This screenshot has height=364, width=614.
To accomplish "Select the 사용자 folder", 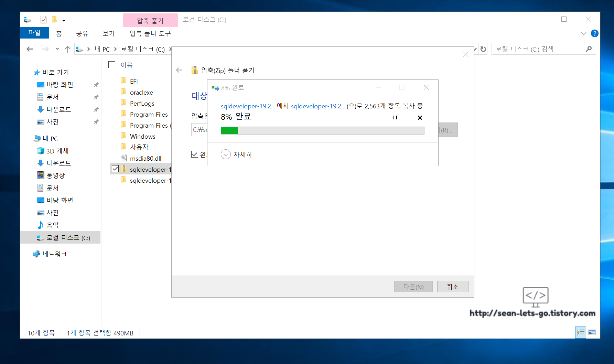I will (139, 147).
